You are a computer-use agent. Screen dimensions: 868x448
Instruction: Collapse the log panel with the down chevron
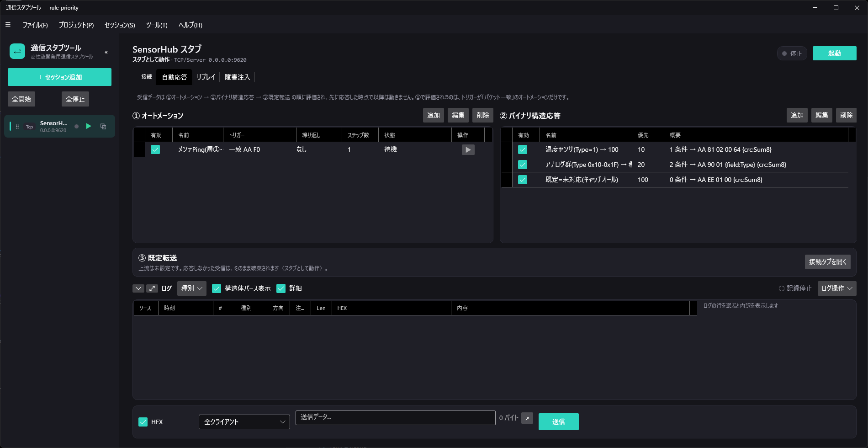pos(138,288)
